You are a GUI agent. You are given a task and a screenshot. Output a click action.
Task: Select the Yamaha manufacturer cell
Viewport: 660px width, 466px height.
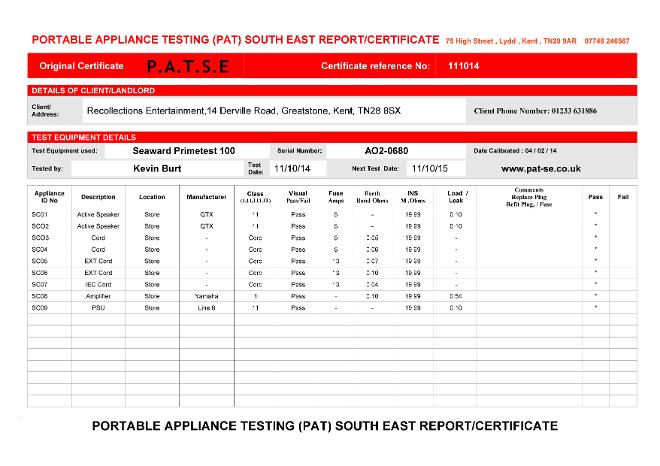point(206,296)
